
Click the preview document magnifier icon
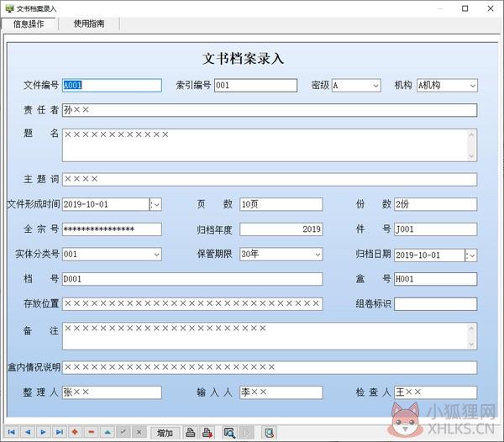tap(270, 433)
